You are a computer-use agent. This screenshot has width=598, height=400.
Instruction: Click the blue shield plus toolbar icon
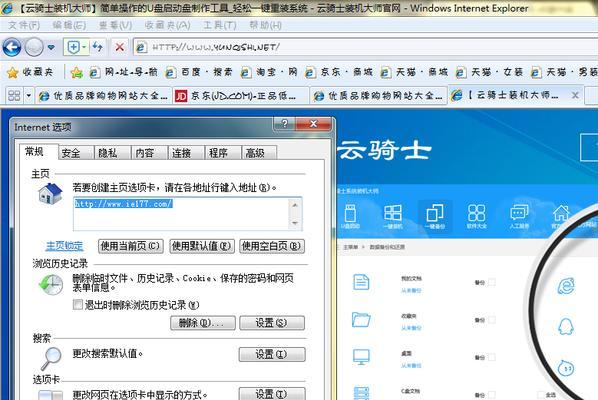74,47
